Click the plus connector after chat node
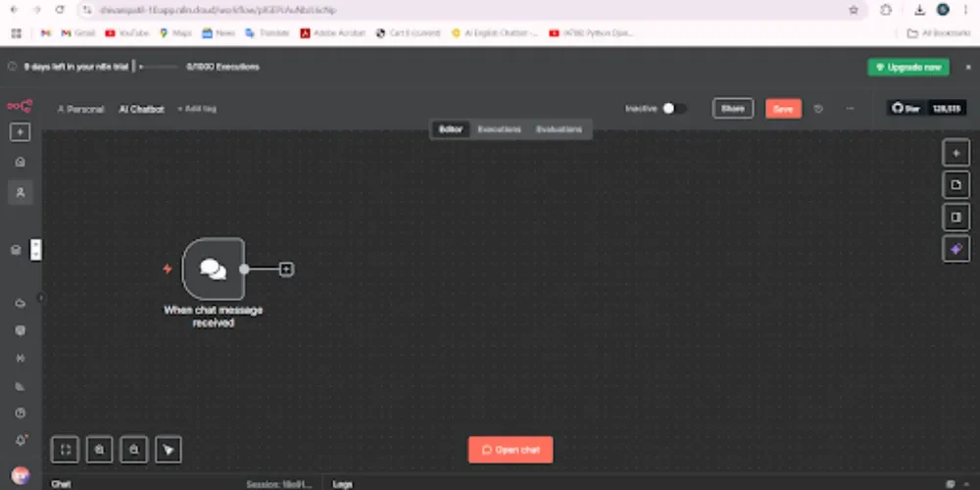This screenshot has width=980, height=490. (286, 269)
